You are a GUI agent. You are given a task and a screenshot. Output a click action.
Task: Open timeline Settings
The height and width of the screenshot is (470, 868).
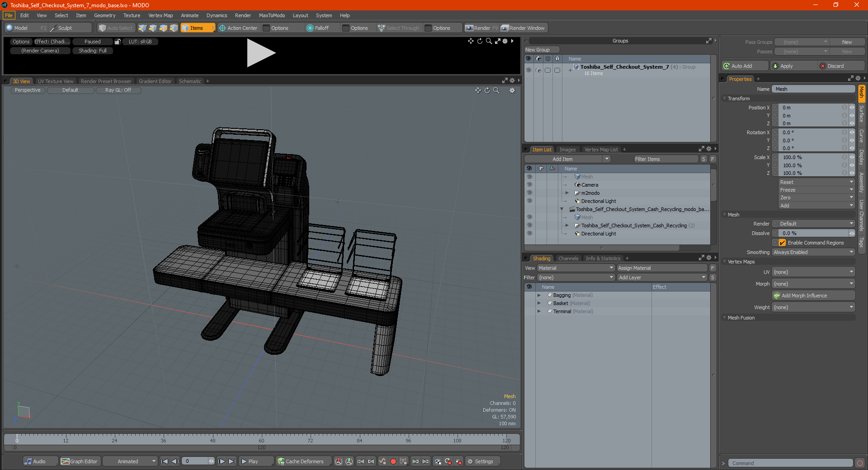[x=482, y=461]
